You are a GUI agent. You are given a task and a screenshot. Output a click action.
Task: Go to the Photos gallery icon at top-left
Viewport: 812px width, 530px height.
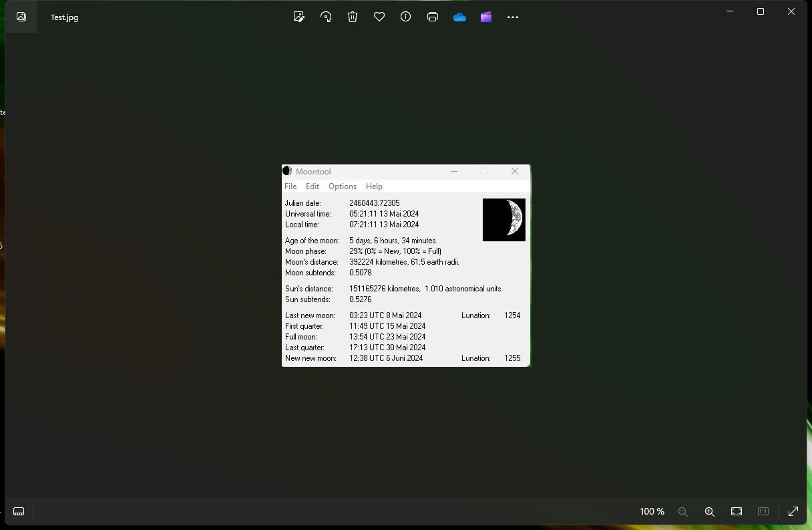tap(21, 17)
